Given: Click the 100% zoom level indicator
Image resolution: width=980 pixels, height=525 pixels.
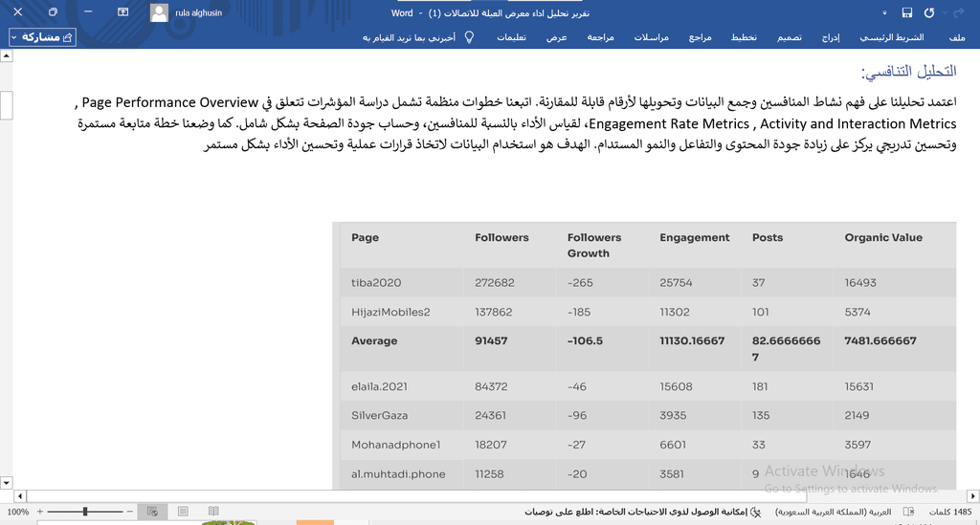Looking at the screenshot, I should pyautogui.click(x=17, y=512).
